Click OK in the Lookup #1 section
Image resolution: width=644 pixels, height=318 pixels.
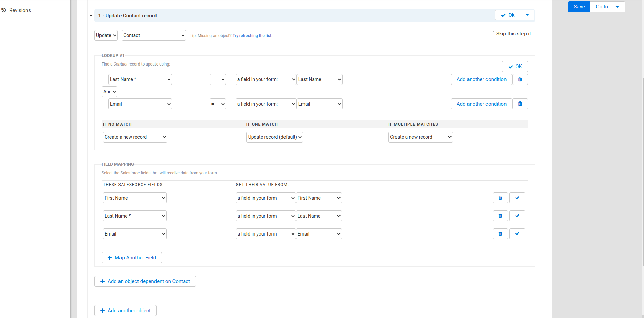[515, 67]
